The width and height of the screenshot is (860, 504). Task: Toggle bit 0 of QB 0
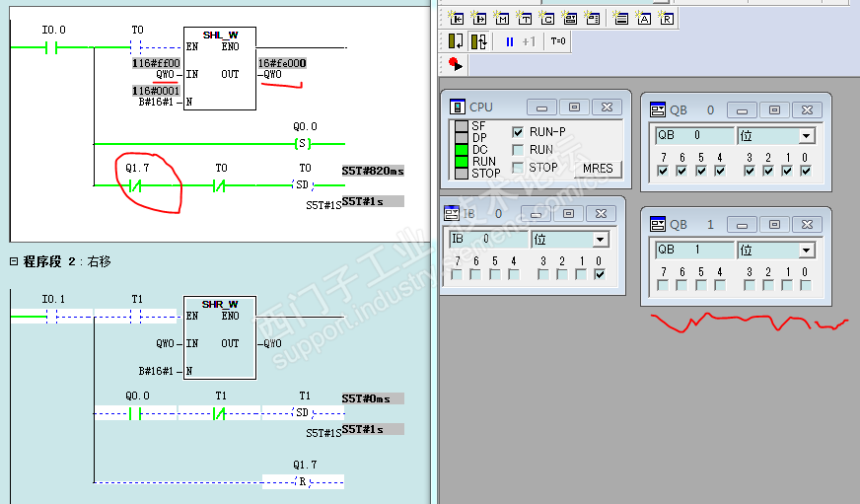pos(806,171)
